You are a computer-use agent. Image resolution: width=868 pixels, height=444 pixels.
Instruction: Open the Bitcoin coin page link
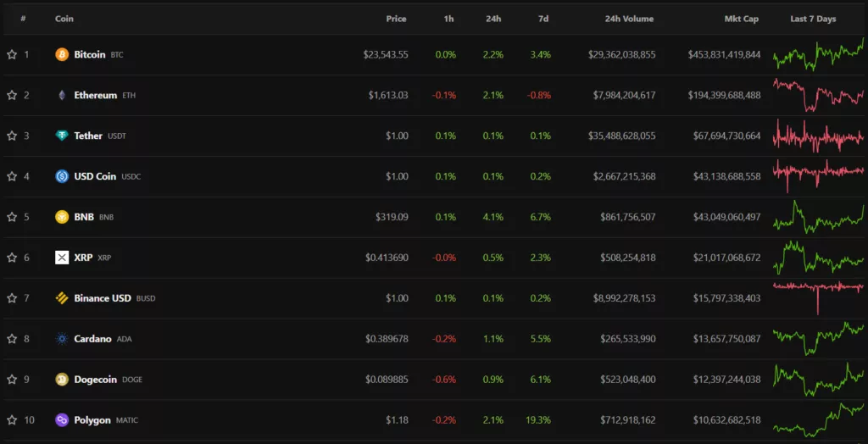tap(90, 55)
